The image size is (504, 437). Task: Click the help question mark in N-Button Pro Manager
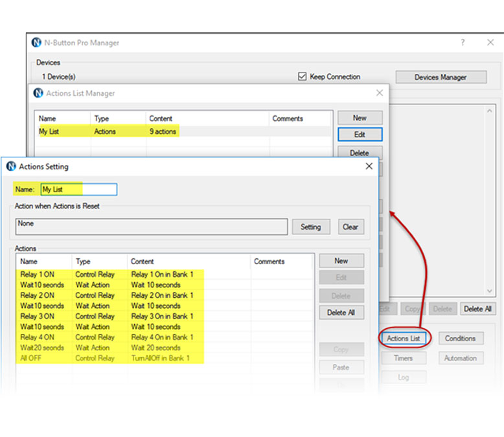463,43
